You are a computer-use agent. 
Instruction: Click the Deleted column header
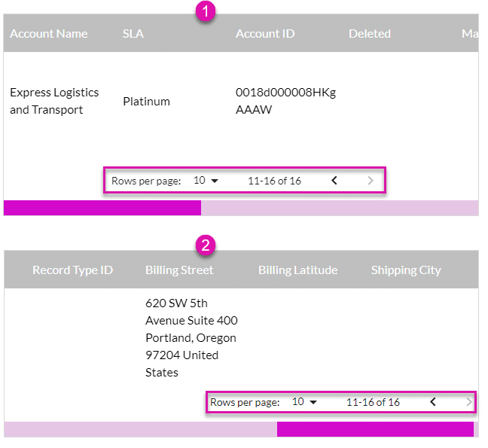[x=370, y=34]
